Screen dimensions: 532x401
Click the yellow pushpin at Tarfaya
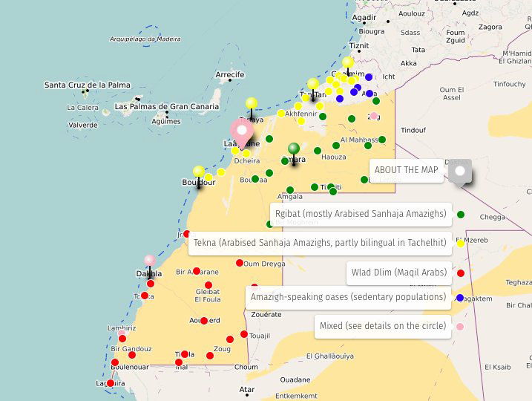[252, 103]
